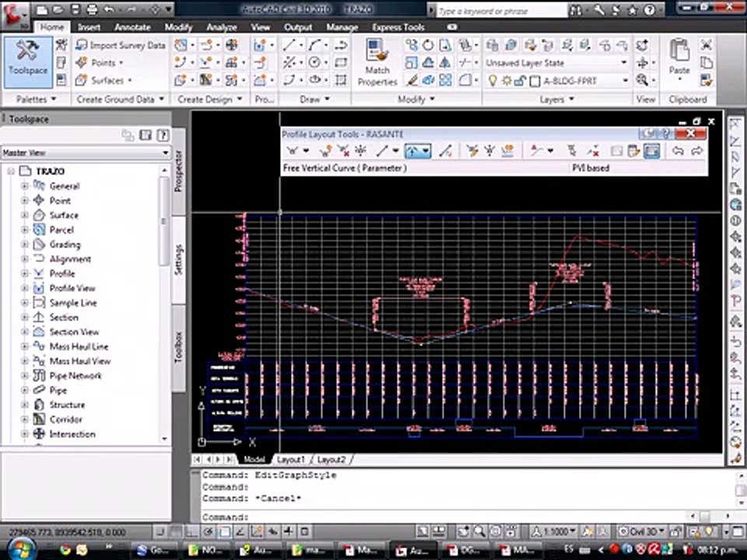This screenshot has height=560, width=747.
Task: Click the circle tool in Draw panel
Action: (x=314, y=62)
